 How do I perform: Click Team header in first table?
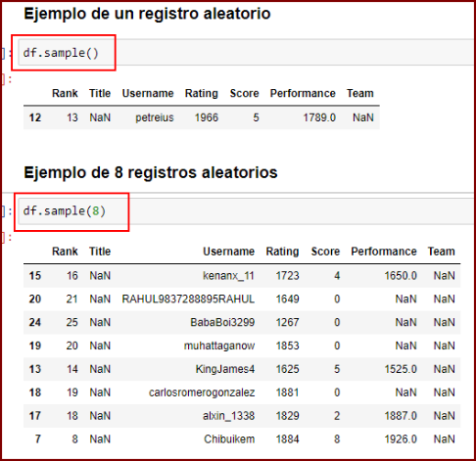click(360, 93)
